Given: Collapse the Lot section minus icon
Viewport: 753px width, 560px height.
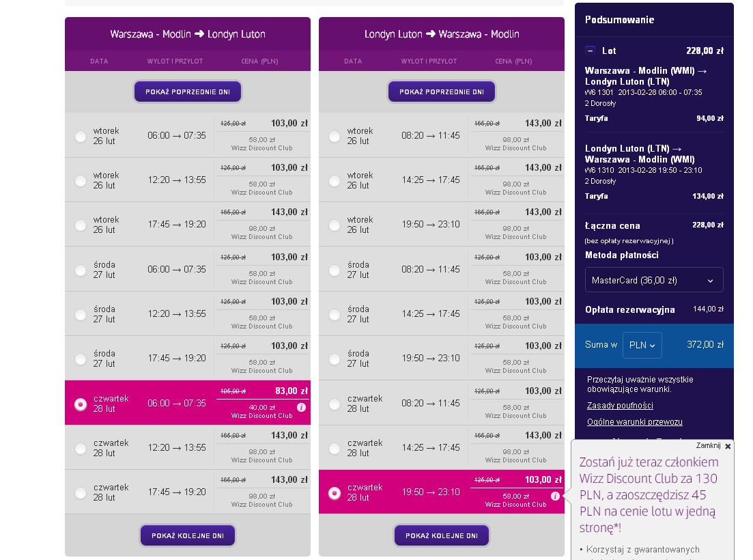Looking at the screenshot, I should 591,51.
